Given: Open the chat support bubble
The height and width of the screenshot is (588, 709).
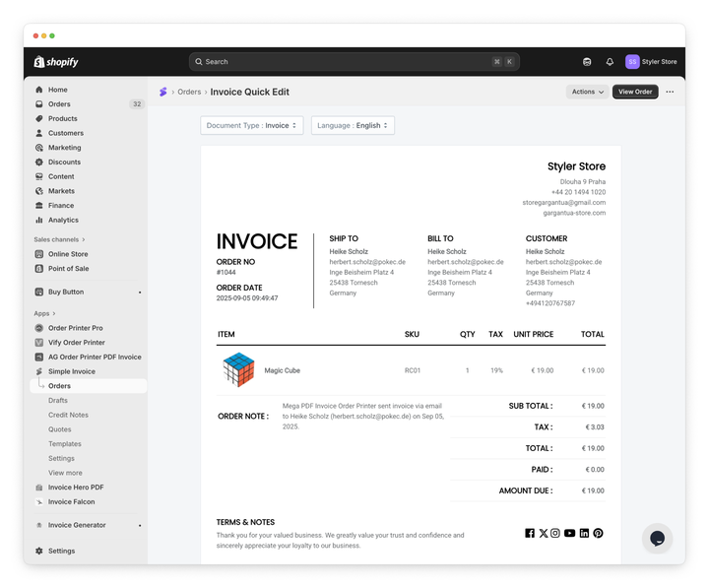Looking at the screenshot, I should [657, 538].
